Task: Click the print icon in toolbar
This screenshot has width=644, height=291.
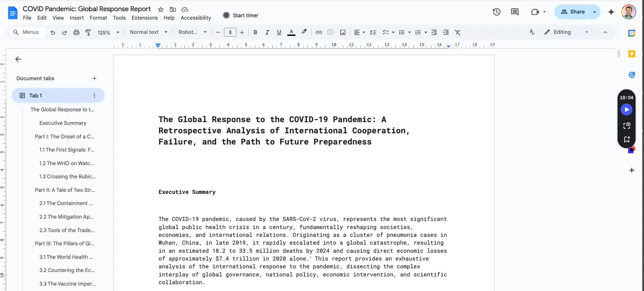Action: (76, 32)
